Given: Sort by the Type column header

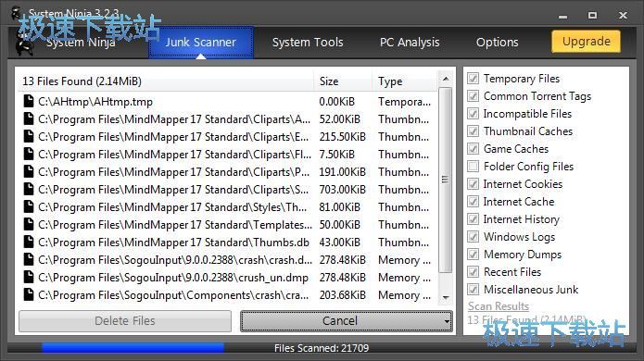Looking at the screenshot, I should click(405, 81).
